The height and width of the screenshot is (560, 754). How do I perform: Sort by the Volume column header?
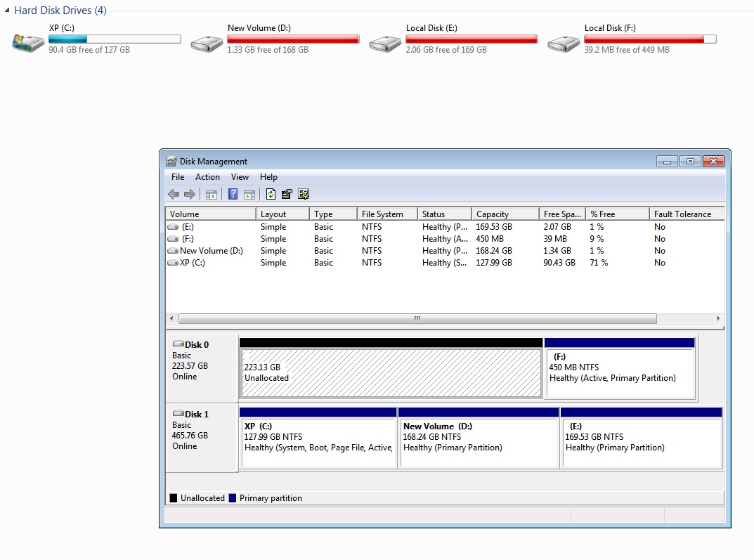coord(211,214)
